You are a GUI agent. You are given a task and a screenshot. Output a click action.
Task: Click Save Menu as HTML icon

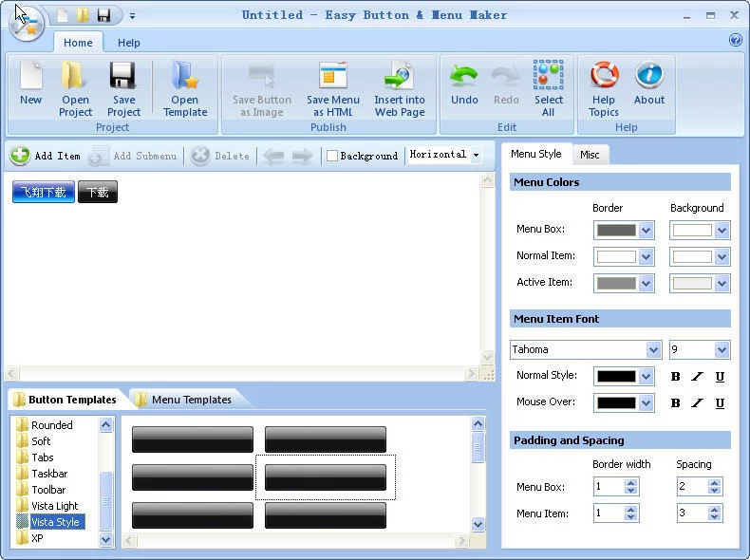[333, 75]
